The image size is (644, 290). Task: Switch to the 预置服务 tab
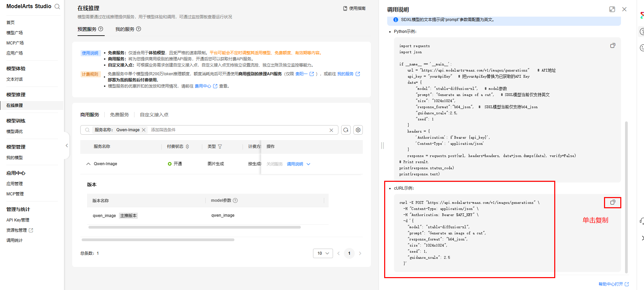(x=87, y=29)
